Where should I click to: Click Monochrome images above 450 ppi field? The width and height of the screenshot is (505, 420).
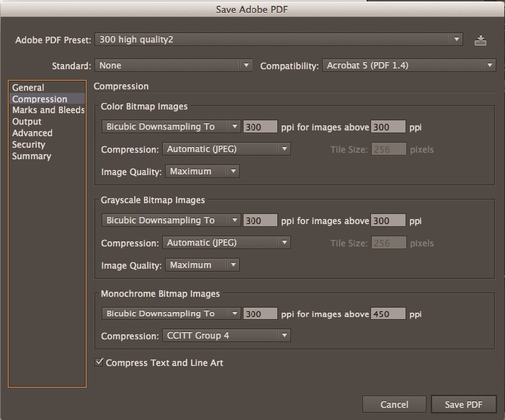(x=388, y=314)
